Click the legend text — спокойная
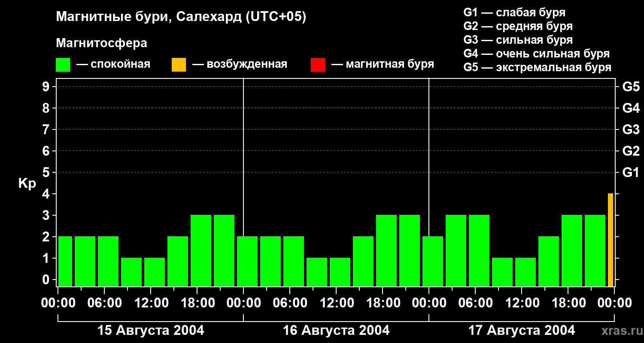This screenshot has height=343, width=644. 113,64
